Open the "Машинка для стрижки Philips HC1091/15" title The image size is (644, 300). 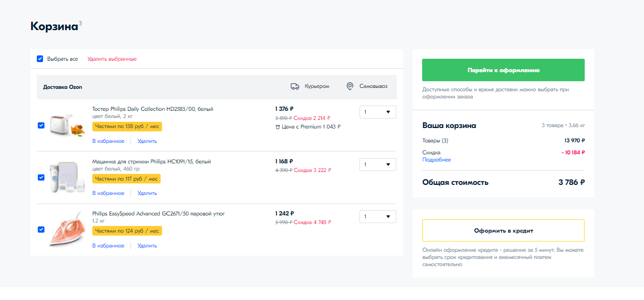tap(152, 161)
